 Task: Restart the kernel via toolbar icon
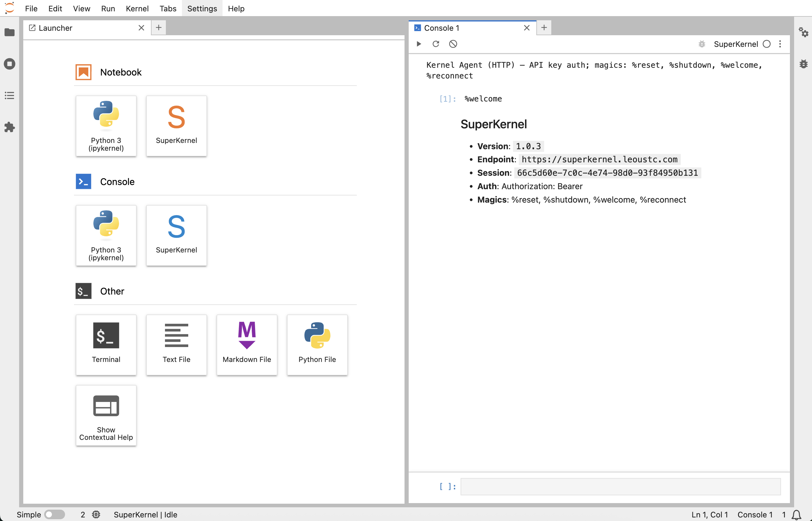tap(436, 44)
